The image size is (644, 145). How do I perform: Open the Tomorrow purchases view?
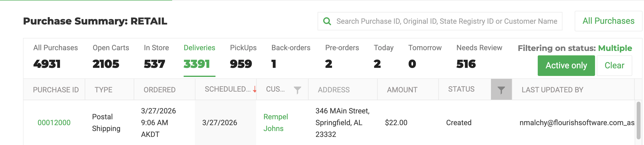point(425,56)
